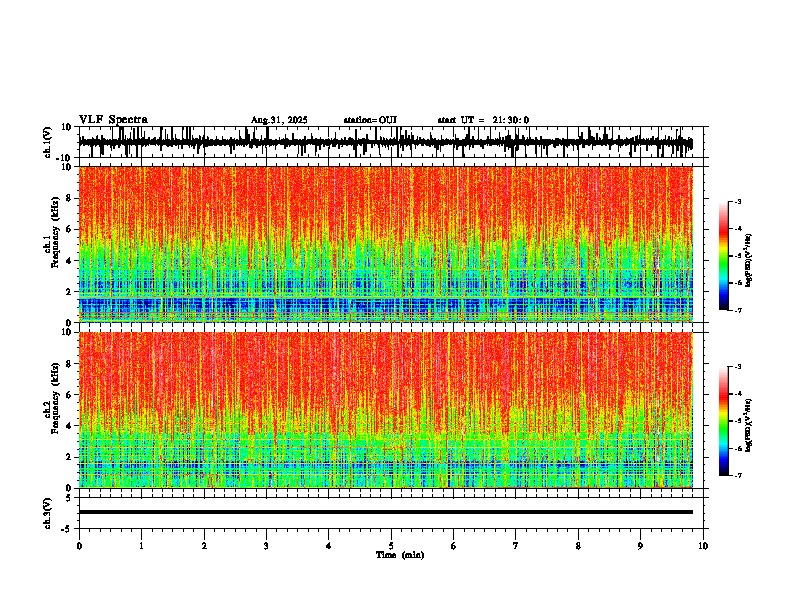
Task: Click the '-7' label on ch.2 colorbar
Action: coord(737,476)
